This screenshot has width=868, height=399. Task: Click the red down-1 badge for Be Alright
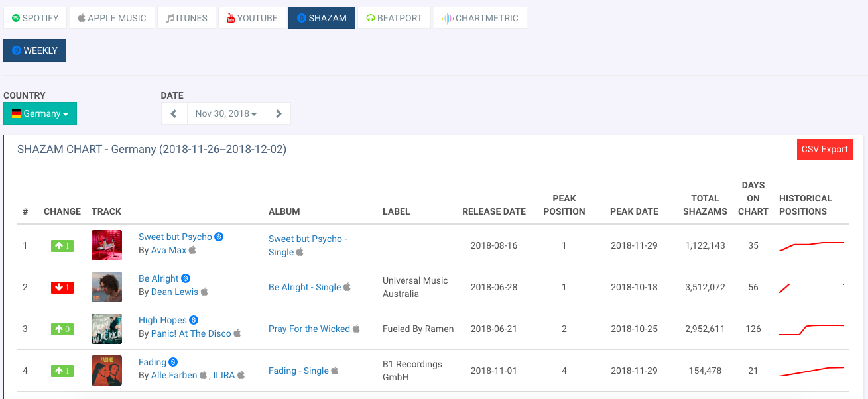pos(62,288)
